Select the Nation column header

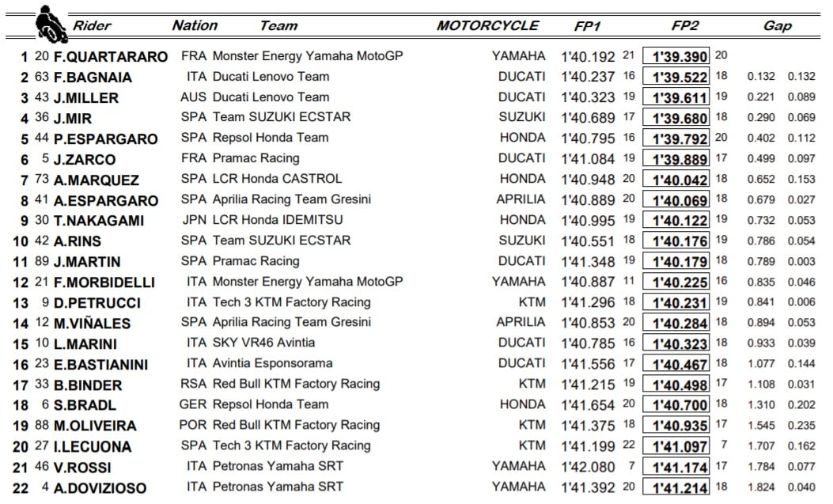195,25
